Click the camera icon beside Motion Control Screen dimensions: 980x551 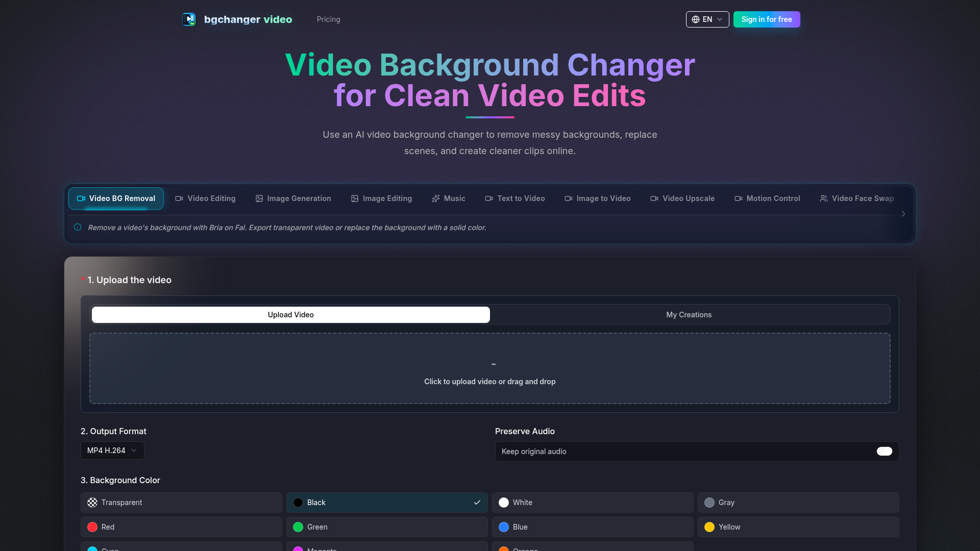(739, 198)
